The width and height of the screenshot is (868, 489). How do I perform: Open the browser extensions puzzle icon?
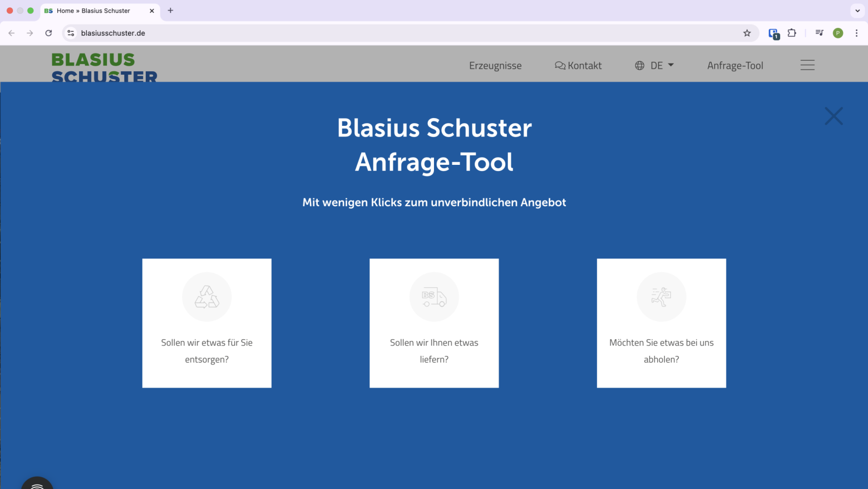(792, 33)
